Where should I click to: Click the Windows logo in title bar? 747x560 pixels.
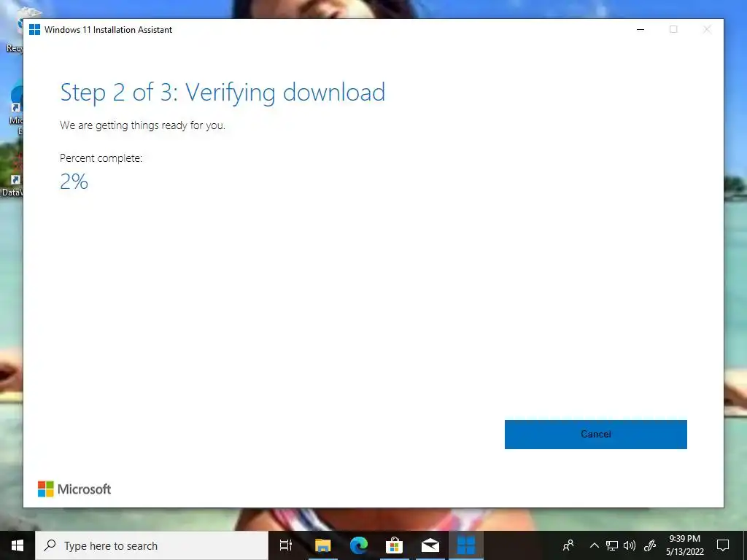click(x=34, y=29)
